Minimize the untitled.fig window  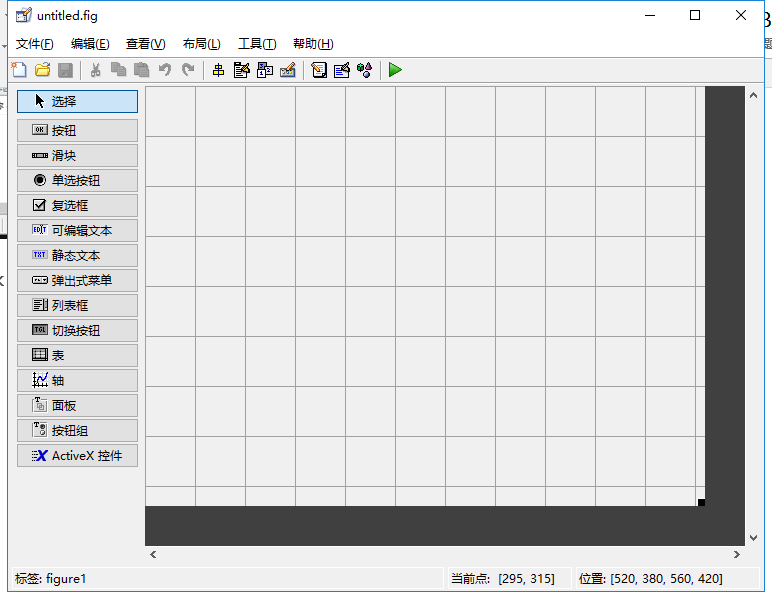[650, 15]
